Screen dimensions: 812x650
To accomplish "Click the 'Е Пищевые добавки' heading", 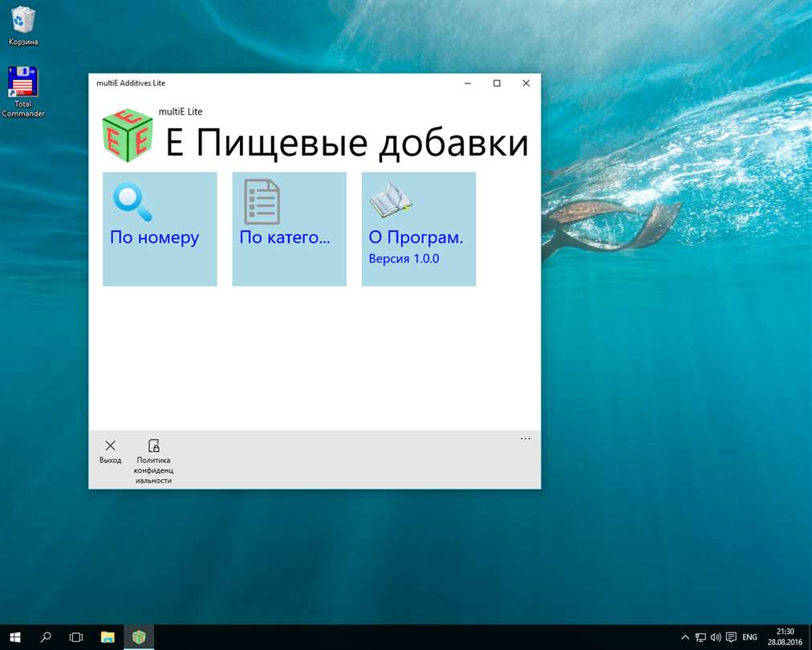I will click(347, 142).
